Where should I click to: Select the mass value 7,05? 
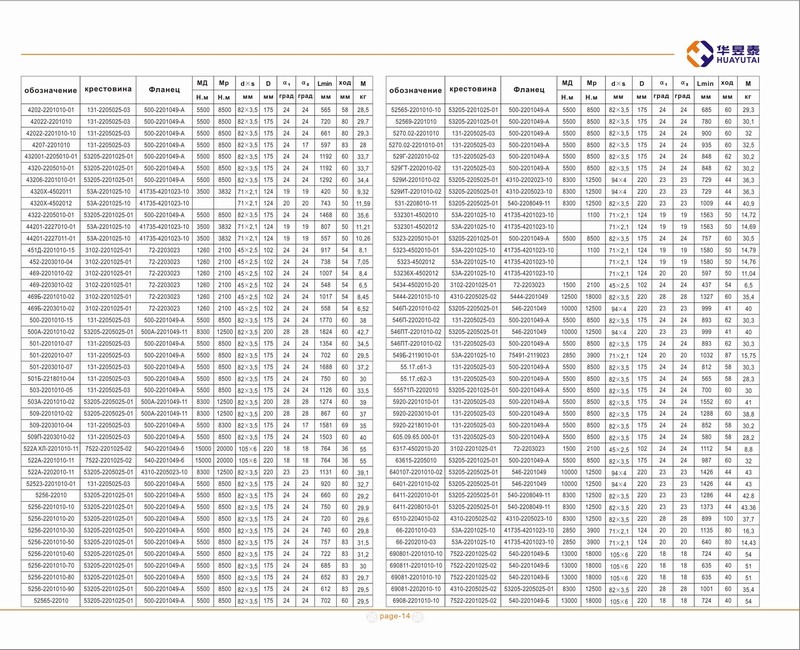coord(363,262)
